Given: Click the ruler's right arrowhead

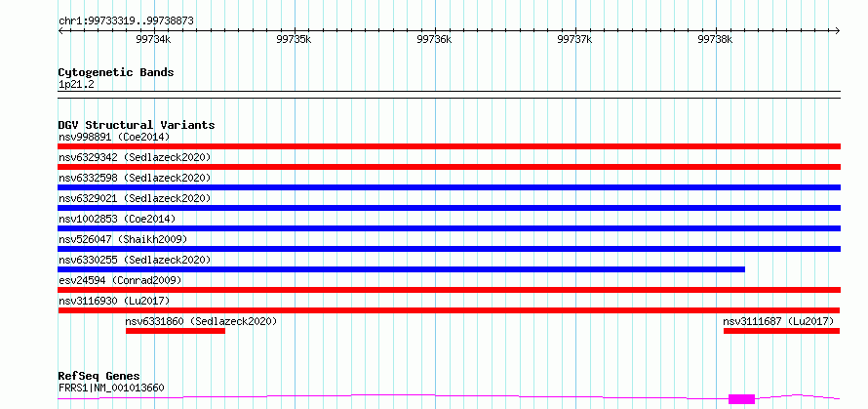Looking at the screenshot, I should pyautogui.click(x=838, y=30).
